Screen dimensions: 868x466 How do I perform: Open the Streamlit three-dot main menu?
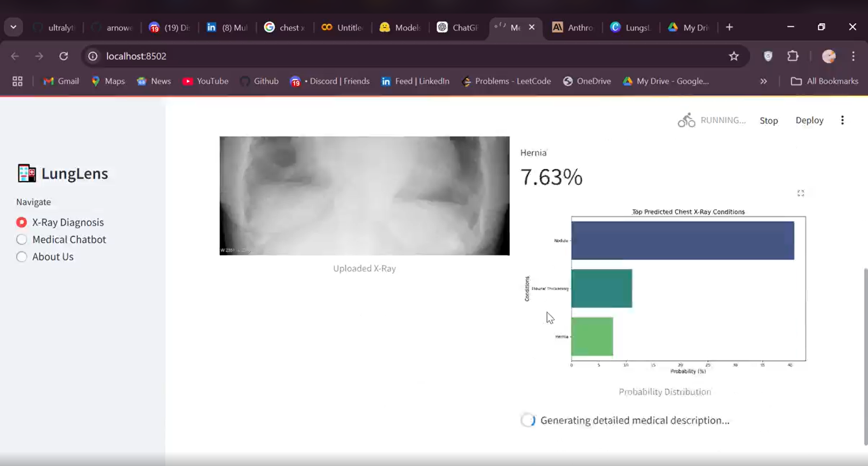[842, 120]
